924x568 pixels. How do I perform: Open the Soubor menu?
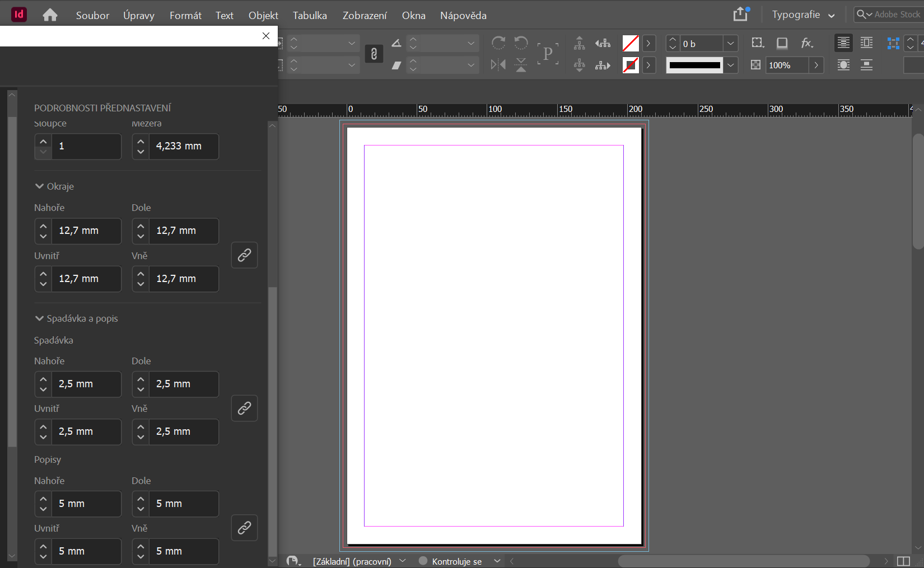(x=92, y=15)
